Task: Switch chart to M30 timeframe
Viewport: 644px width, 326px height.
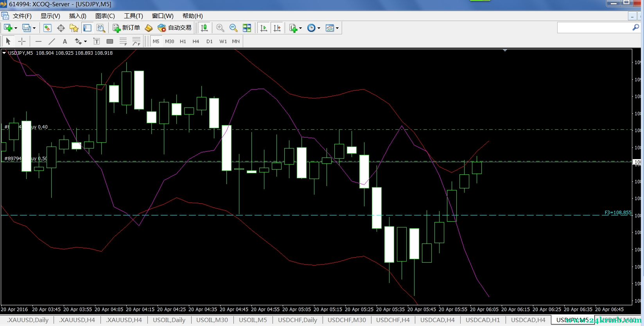Action: tap(170, 41)
